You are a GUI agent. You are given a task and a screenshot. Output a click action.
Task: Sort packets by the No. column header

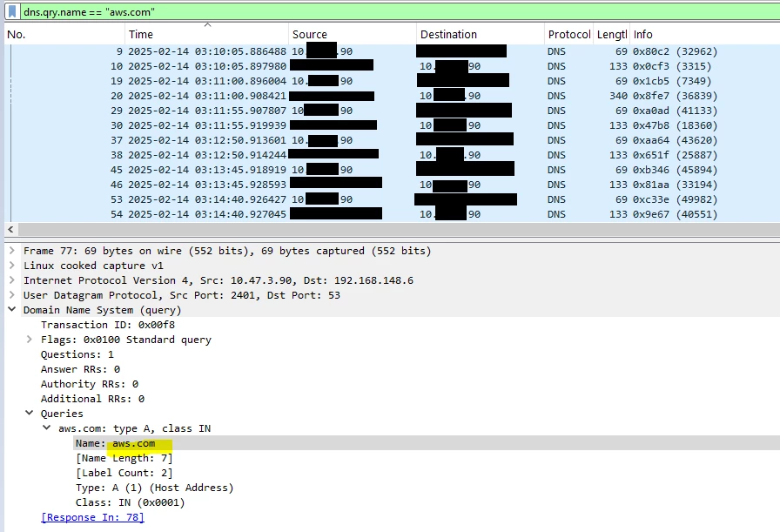(64, 34)
